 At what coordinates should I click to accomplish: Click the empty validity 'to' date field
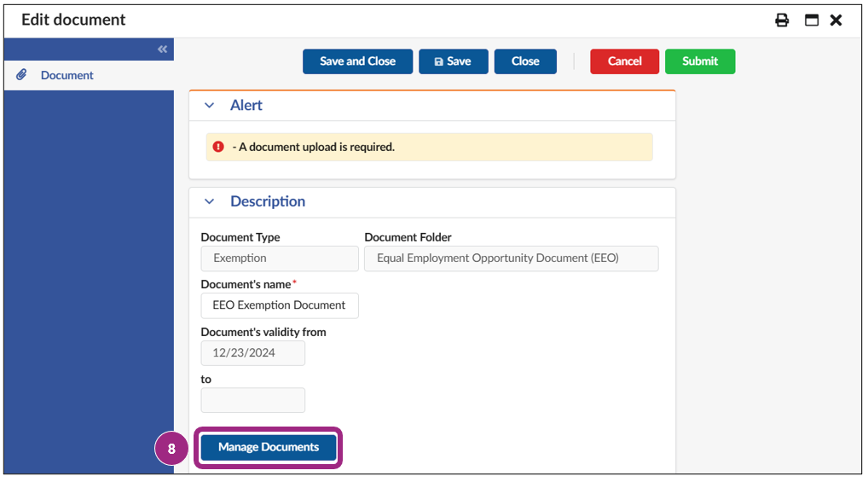[x=253, y=401]
